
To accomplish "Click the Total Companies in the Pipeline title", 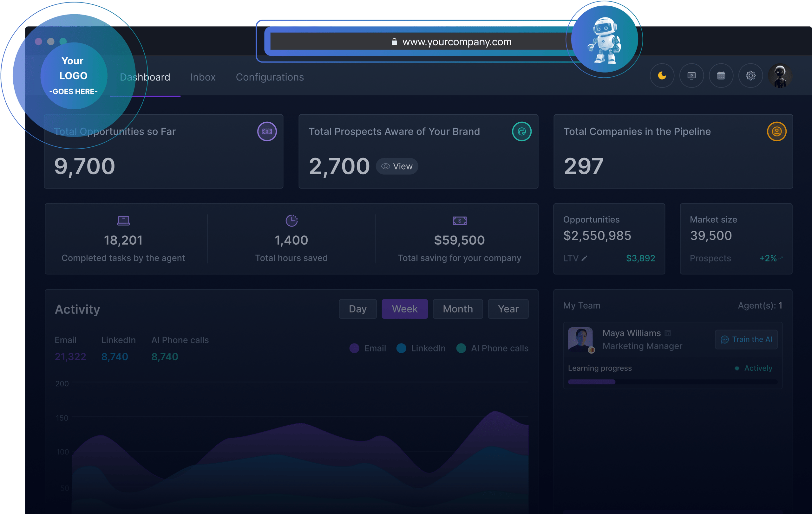I will [637, 132].
